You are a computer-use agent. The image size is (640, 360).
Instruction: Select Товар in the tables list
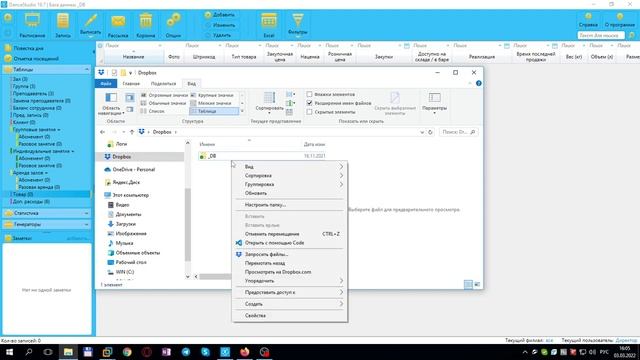coord(22,194)
